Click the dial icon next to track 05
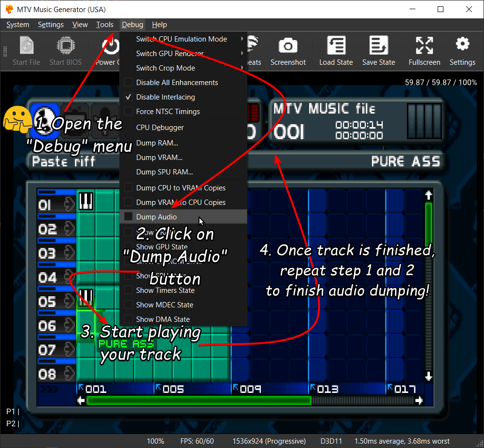The image size is (484, 448). pos(69,301)
